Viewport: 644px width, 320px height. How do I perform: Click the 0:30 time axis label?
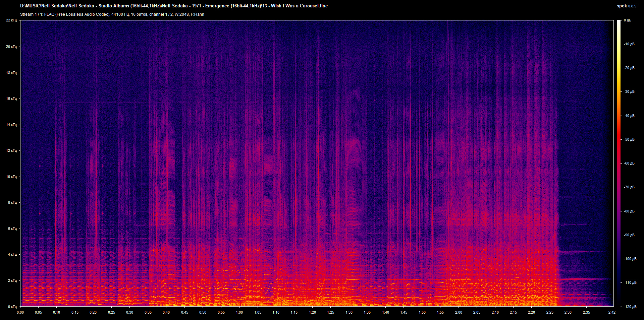(x=130, y=313)
